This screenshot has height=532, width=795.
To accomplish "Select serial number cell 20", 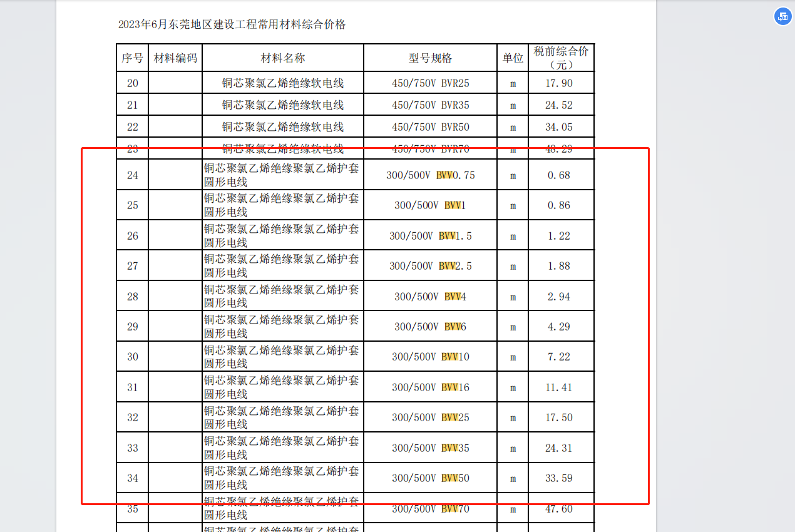I will (133, 83).
